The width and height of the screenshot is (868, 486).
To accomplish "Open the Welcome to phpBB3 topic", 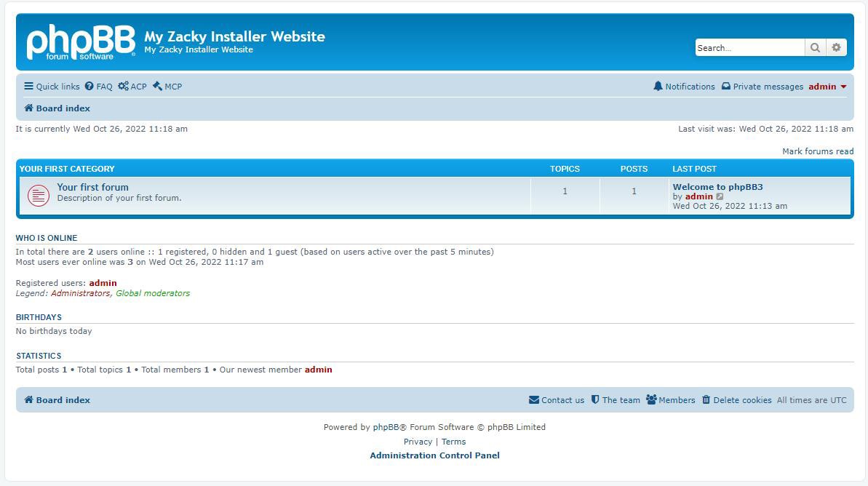I will (x=717, y=186).
